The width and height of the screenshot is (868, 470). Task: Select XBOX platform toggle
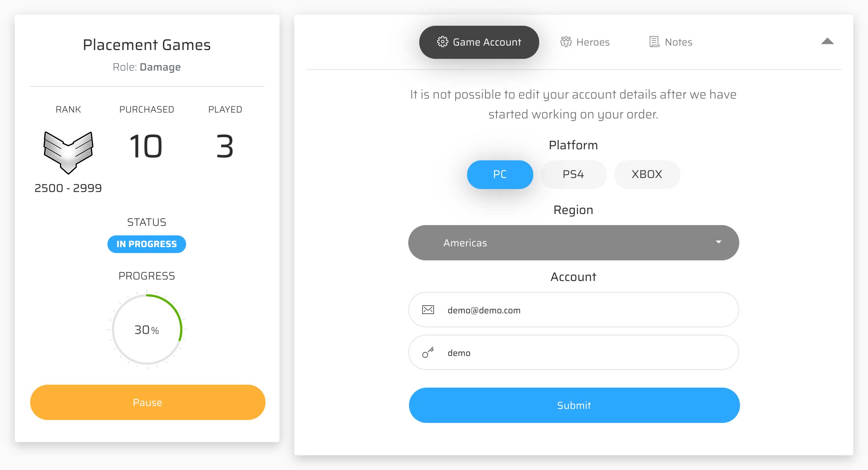click(646, 174)
